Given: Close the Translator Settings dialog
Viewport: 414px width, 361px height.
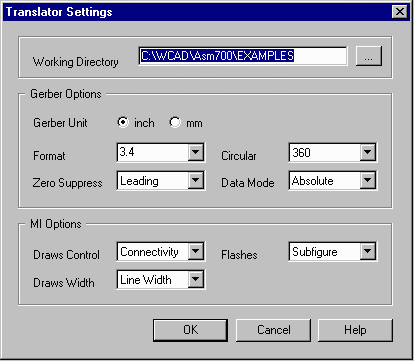Looking at the screenshot, I should click(399, 12).
